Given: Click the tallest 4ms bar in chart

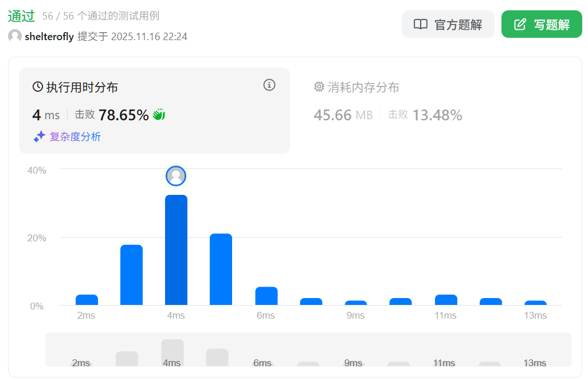Looking at the screenshot, I should click(176, 250).
